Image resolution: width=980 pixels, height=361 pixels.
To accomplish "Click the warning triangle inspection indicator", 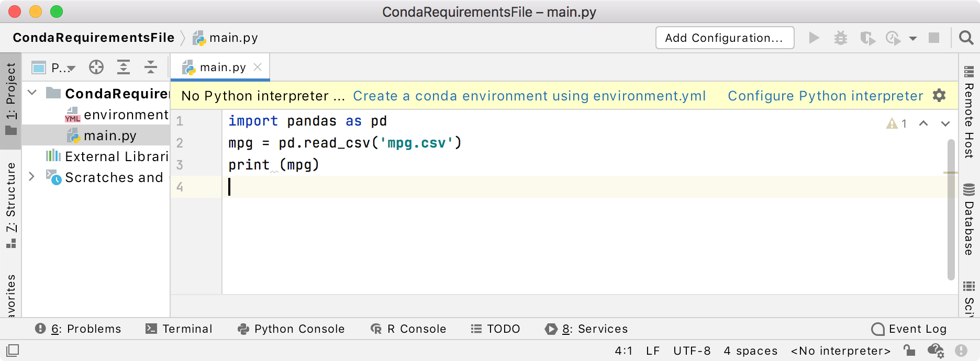I will pos(892,123).
